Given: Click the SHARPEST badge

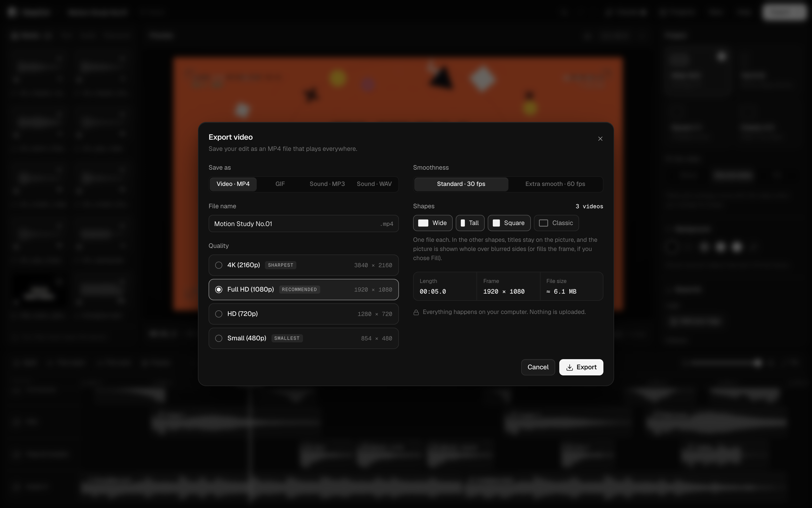Looking at the screenshot, I should coord(280,265).
